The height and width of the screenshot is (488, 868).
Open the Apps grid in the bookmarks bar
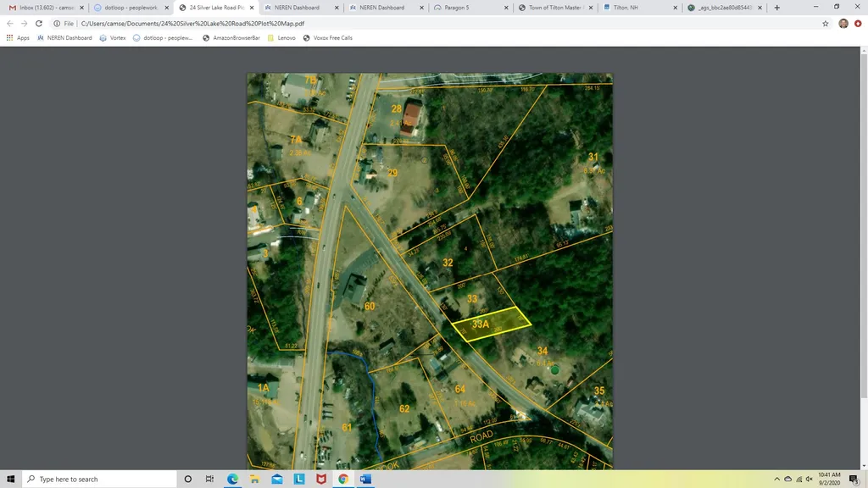[x=18, y=38]
